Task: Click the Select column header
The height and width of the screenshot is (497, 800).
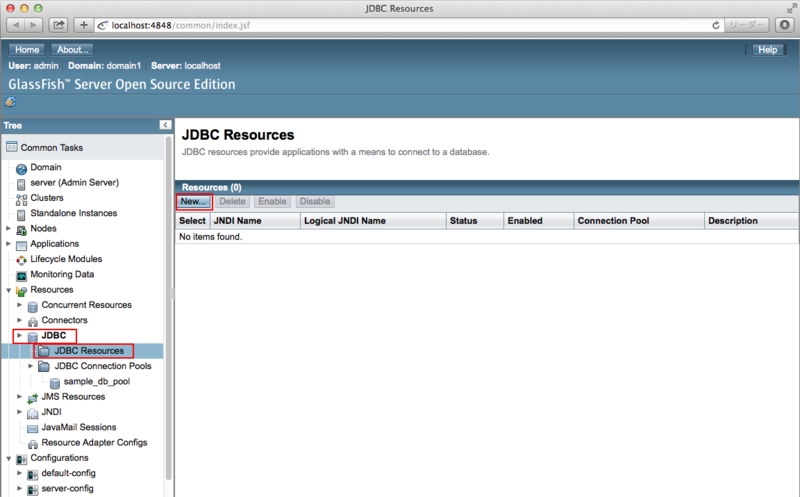Action: [x=192, y=221]
